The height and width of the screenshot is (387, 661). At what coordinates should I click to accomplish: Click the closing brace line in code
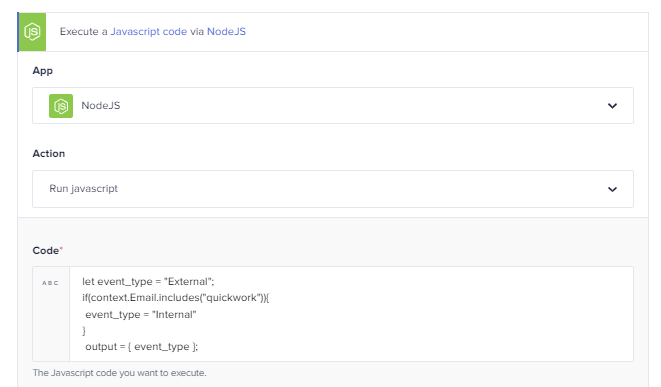[84, 331]
